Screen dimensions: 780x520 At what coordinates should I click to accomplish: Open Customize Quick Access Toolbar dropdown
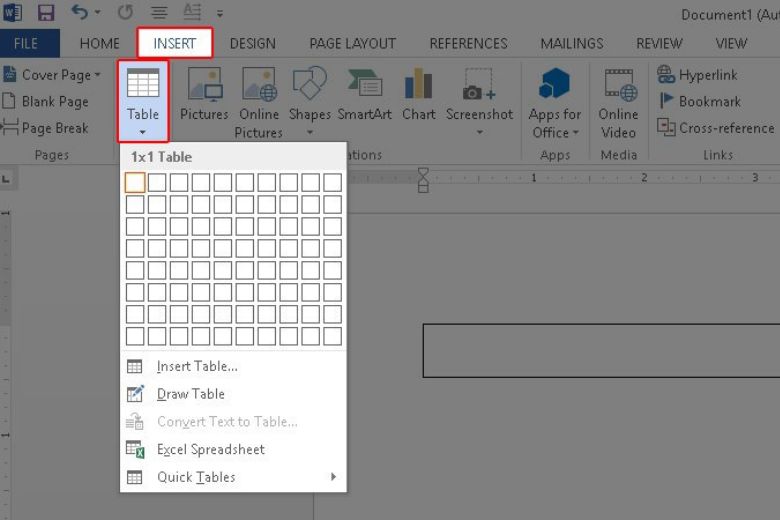point(219,13)
